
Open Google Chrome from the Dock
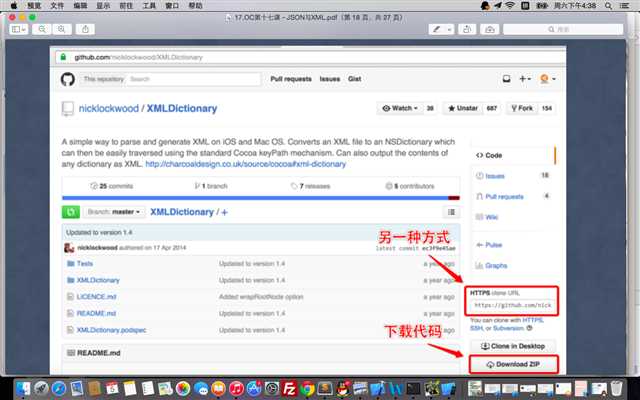[x=307, y=389]
